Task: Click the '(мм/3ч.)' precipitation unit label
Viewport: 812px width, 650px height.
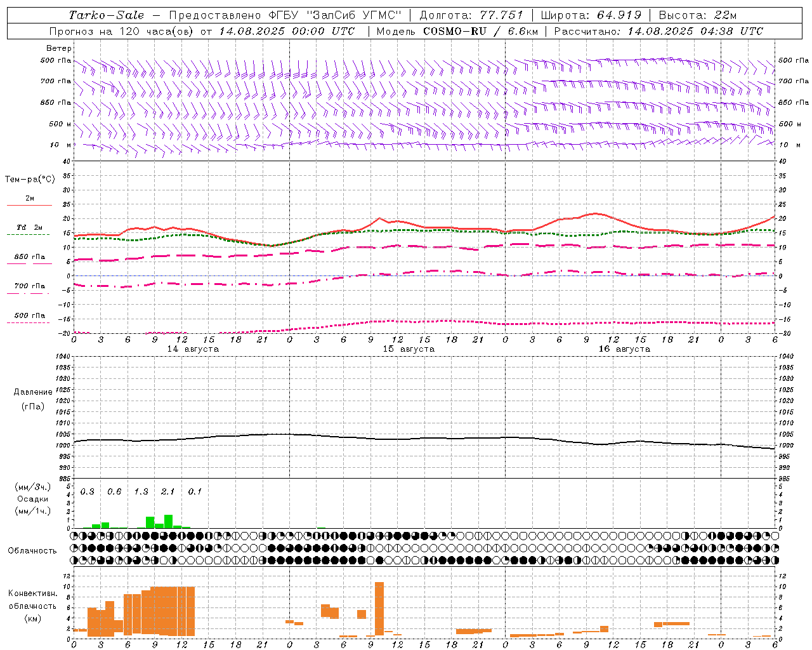Action: click(x=32, y=487)
